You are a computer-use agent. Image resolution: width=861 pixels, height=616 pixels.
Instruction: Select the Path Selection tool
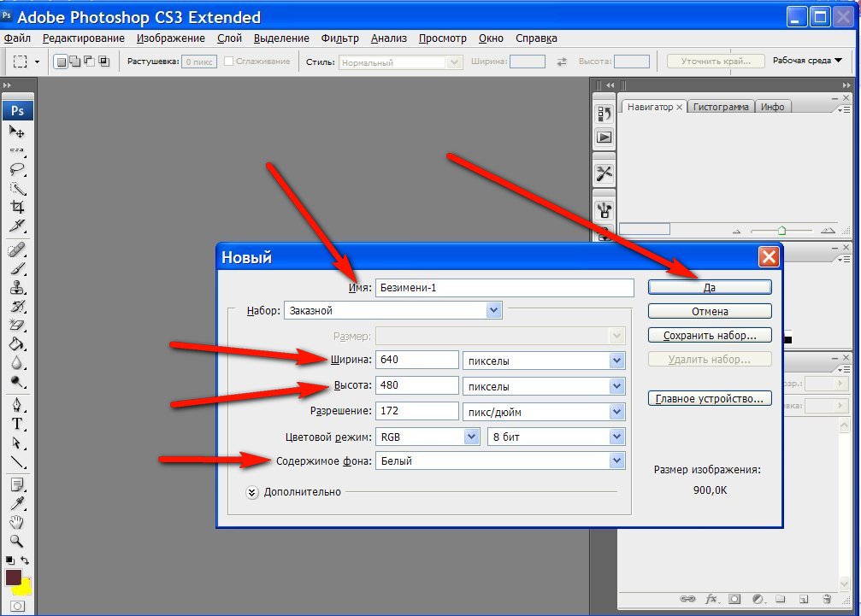click(17, 443)
